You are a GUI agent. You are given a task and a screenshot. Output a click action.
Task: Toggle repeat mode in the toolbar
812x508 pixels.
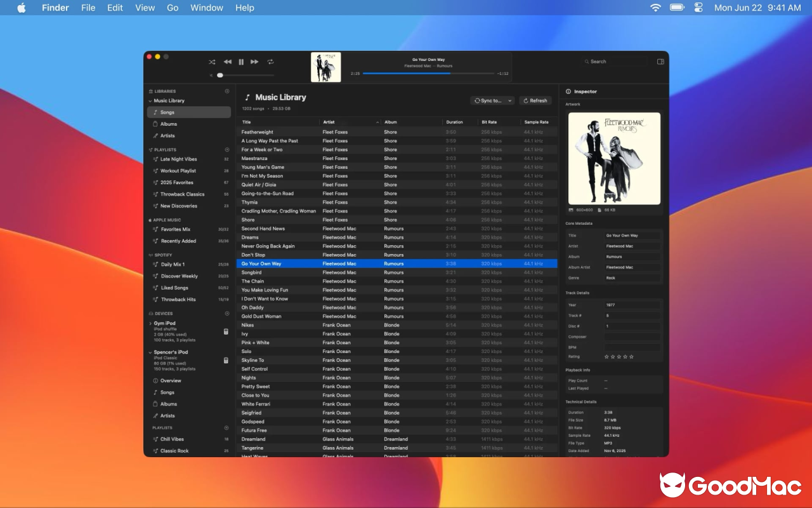(x=270, y=62)
